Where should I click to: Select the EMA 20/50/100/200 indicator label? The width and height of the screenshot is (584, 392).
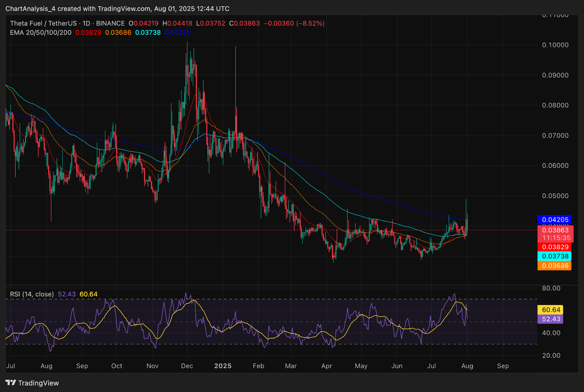(x=41, y=32)
